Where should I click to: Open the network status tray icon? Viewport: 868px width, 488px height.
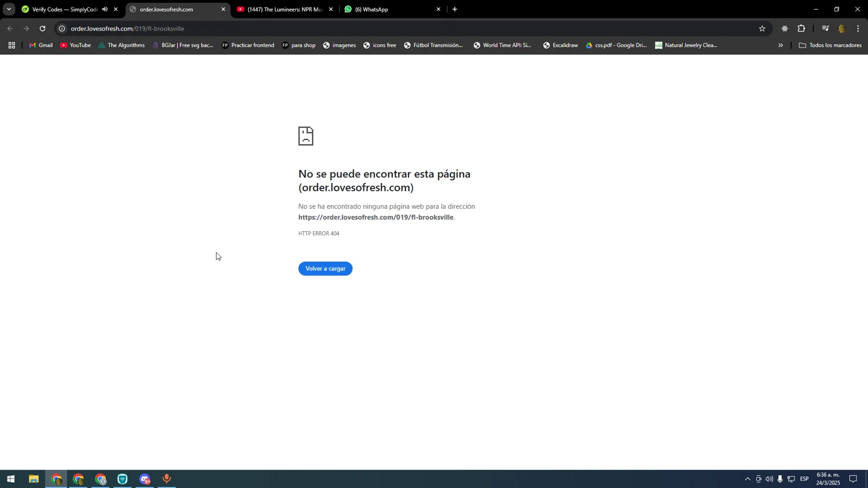[791, 479]
